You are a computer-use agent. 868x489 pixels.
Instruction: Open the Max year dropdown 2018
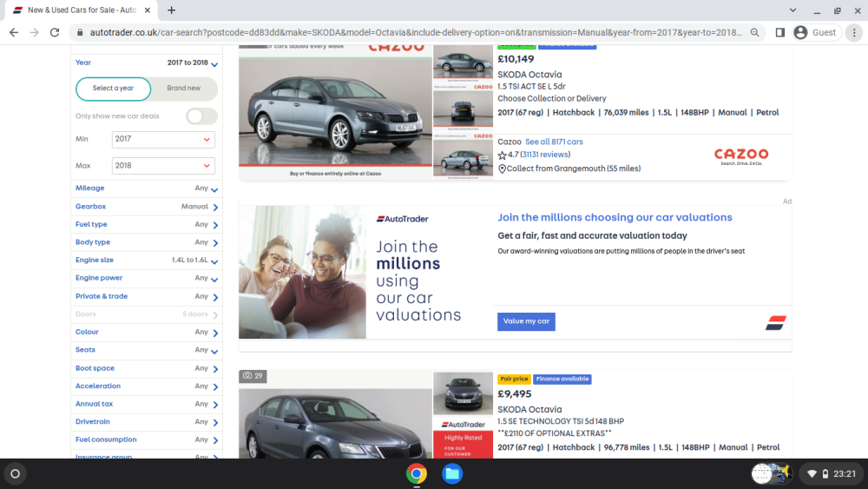point(163,166)
